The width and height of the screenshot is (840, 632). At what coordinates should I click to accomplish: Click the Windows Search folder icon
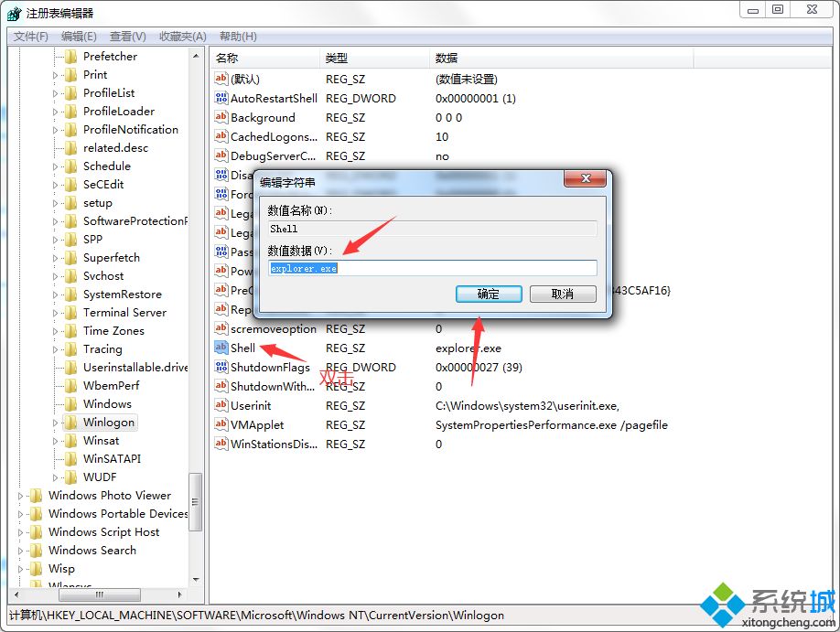tap(36, 550)
